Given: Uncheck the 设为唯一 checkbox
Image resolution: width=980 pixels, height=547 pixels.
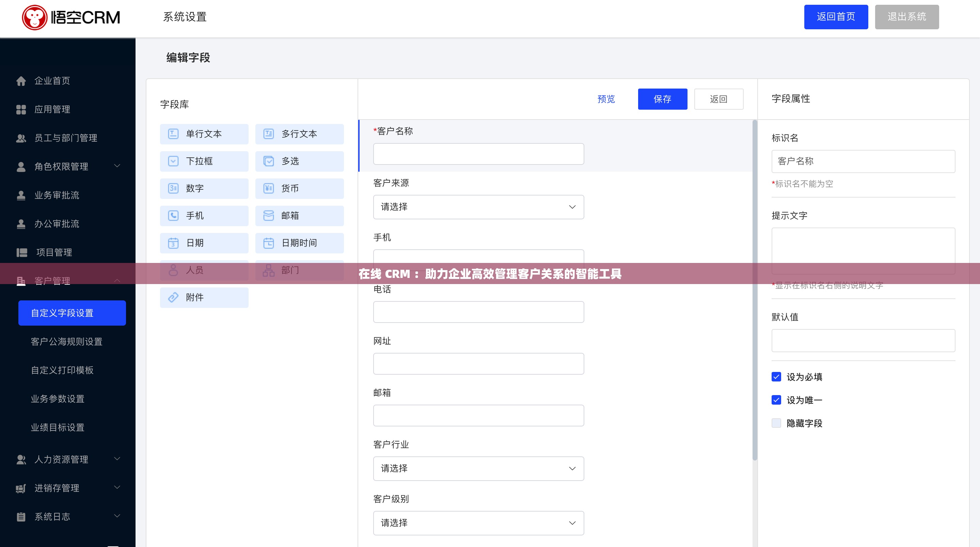Looking at the screenshot, I should [x=776, y=400].
